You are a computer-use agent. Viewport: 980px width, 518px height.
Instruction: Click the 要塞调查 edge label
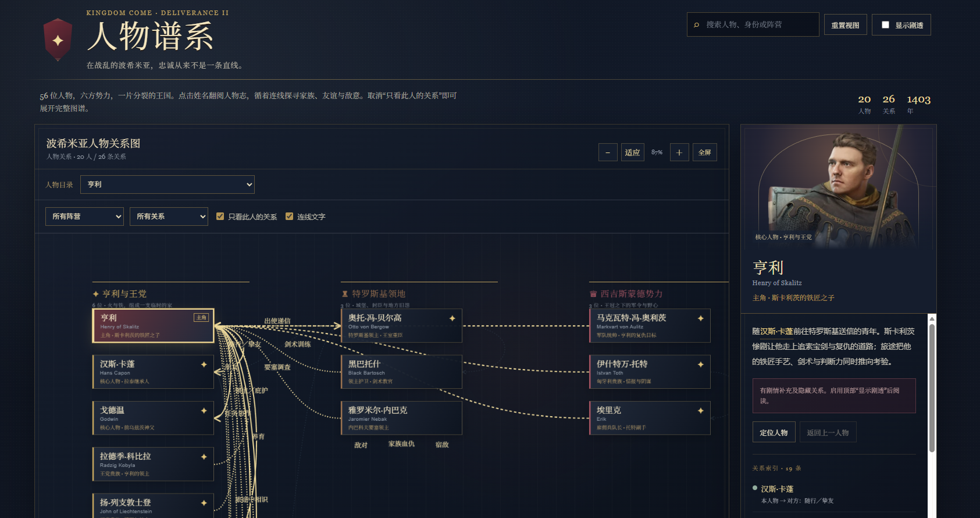pyautogui.click(x=277, y=367)
